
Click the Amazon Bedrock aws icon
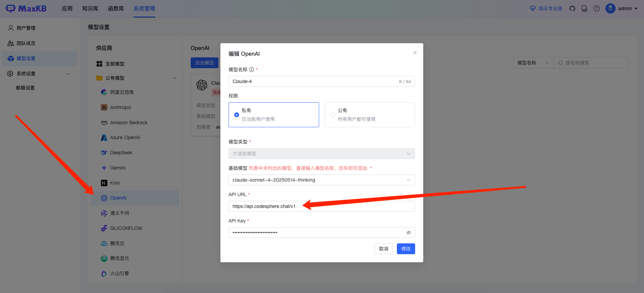(x=104, y=123)
